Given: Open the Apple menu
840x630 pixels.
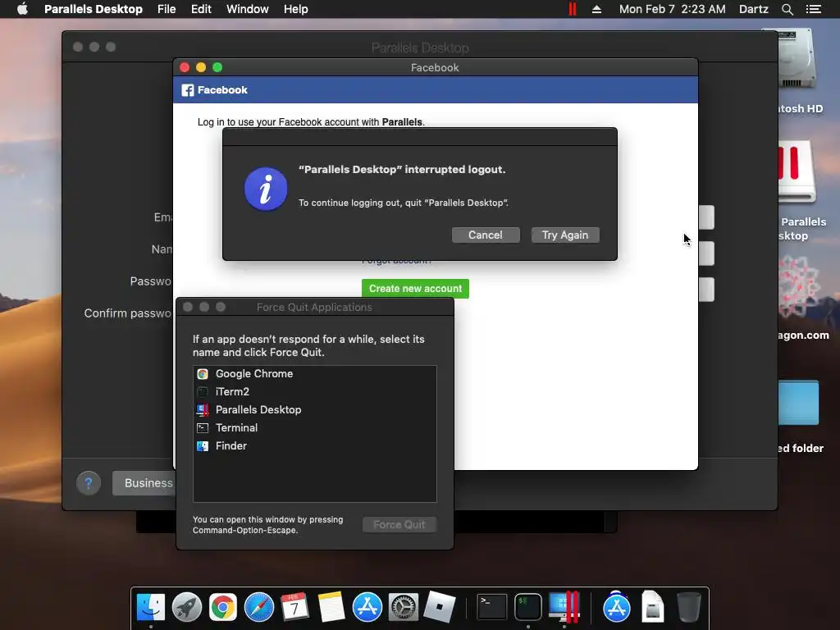Looking at the screenshot, I should click(22, 9).
